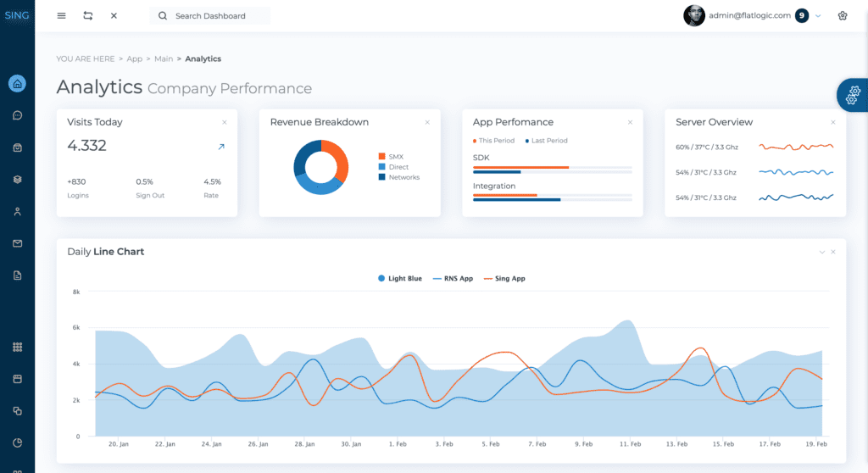The image size is (868, 473).
Task: Open the overlapping squares sidebar icon
Action: (x=17, y=411)
